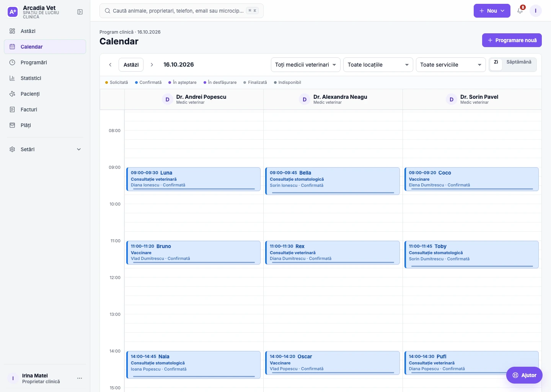551x392 pixels.
Task: Open the three-dot menu beside Irina Matei
Action: pyautogui.click(x=80, y=378)
